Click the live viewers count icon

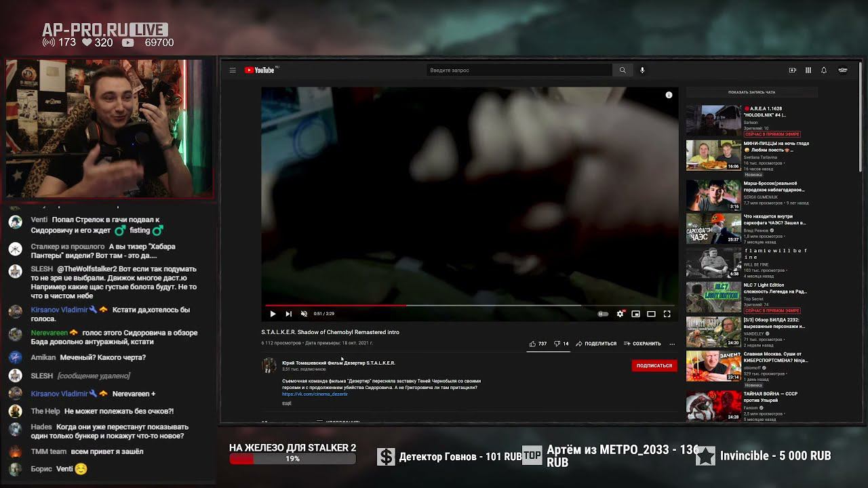click(49, 43)
